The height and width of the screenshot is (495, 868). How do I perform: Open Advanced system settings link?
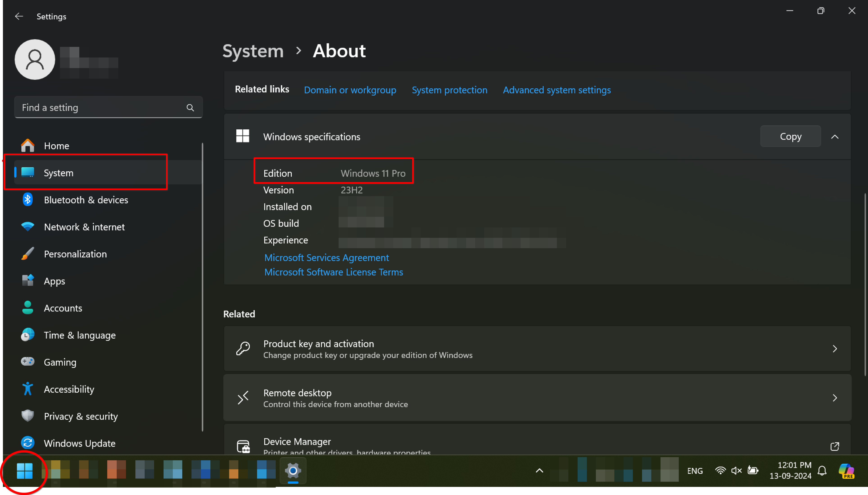click(557, 90)
